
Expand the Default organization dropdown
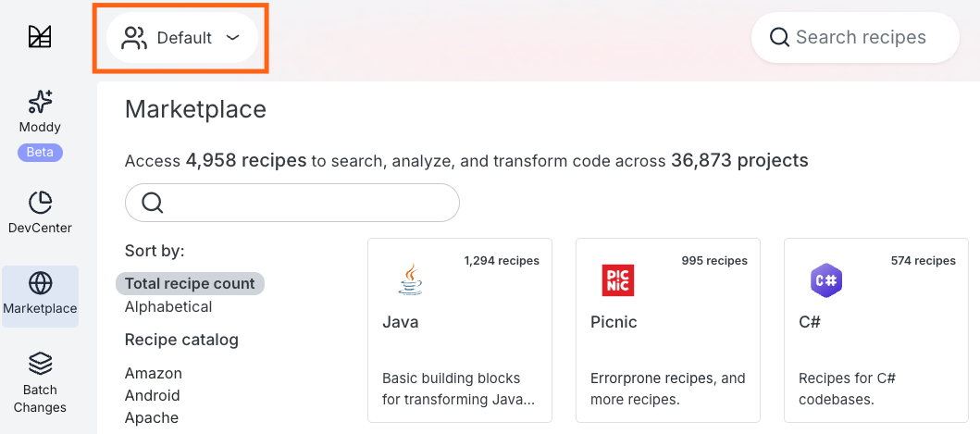183,38
